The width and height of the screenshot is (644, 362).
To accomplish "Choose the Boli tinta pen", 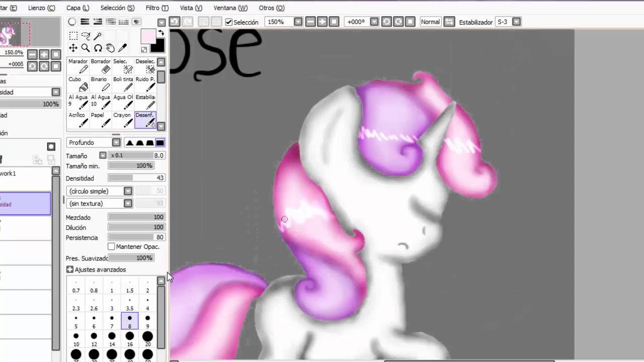I will click(x=123, y=84).
